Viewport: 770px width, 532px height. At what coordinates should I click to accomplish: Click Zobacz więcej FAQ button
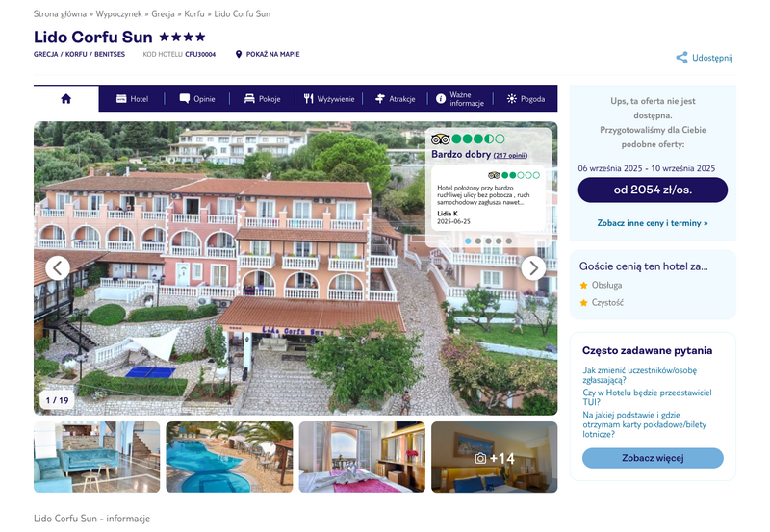(653, 458)
